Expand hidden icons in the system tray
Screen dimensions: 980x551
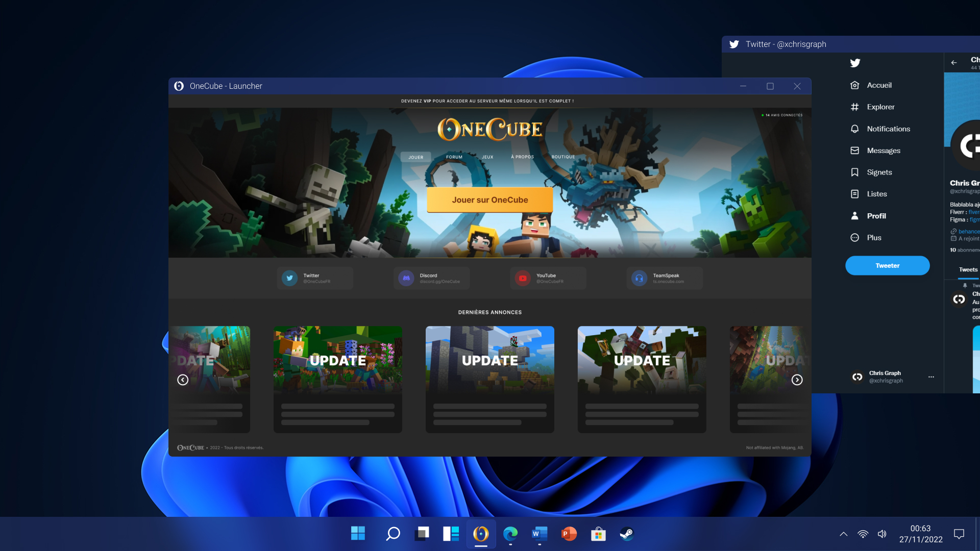pyautogui.click(x=843, y=534)
